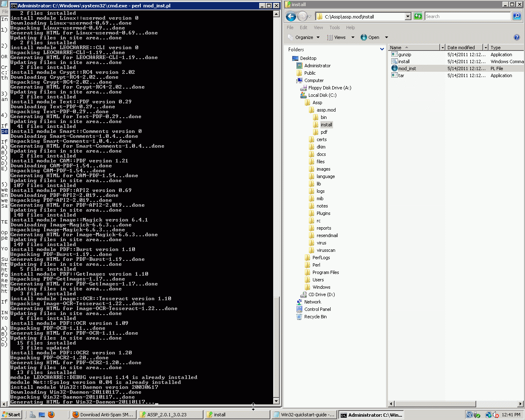Click the file list scroll right arrow

pyautogui.click(x=521, y=404)
